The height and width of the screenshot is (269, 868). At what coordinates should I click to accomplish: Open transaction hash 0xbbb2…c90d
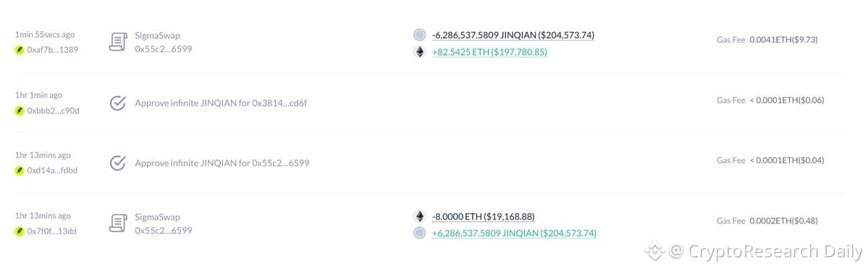tap(53, 110)
